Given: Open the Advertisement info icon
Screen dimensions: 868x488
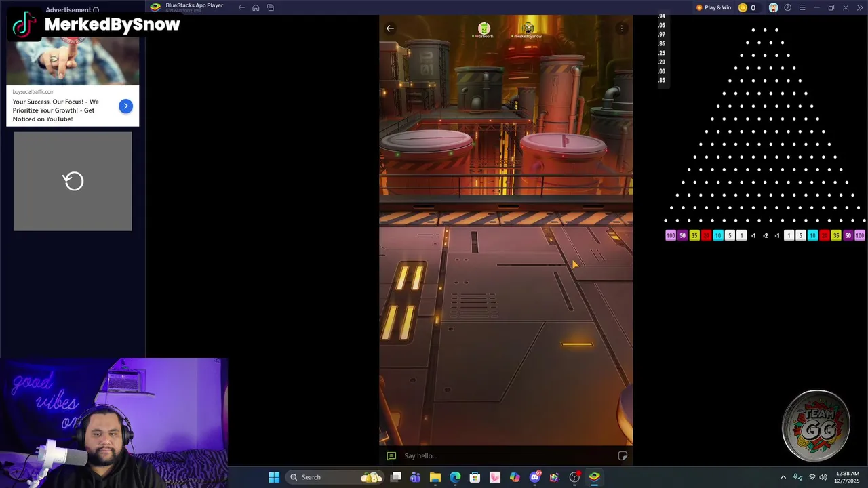Looking at the screenshot, I should 96,10.
